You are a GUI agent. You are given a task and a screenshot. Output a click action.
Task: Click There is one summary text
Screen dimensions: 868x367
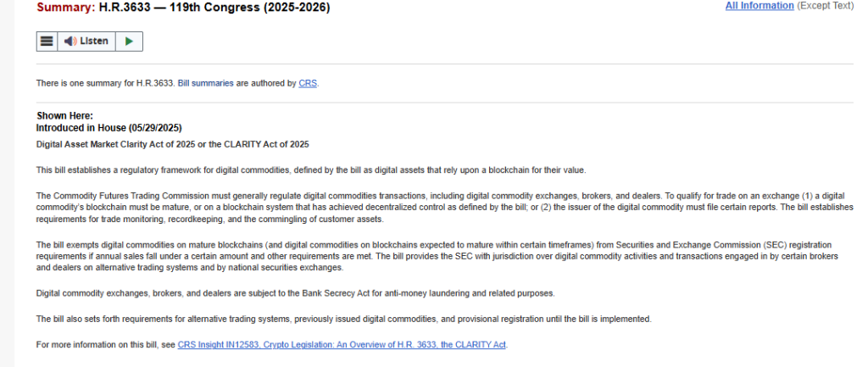click(x=105, y=84)
